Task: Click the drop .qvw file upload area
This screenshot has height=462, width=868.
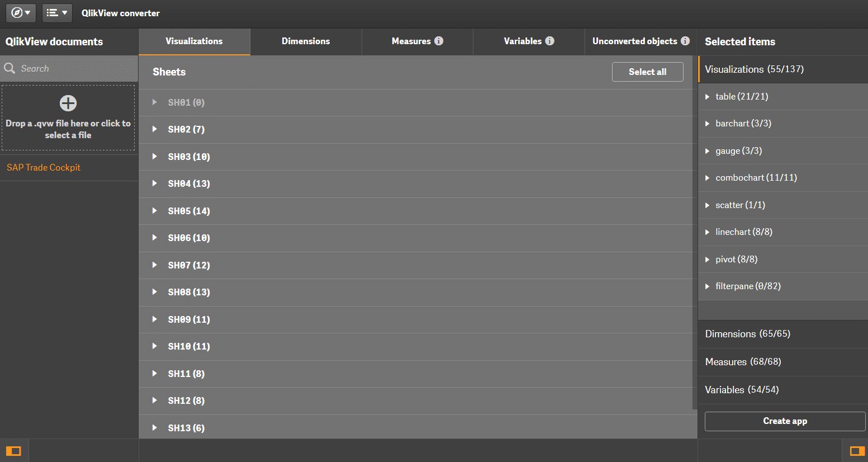Action: (x=68, y=117)
